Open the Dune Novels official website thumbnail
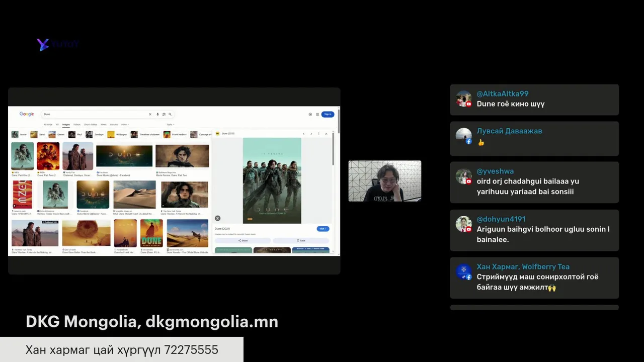 (x=187, y=233)
